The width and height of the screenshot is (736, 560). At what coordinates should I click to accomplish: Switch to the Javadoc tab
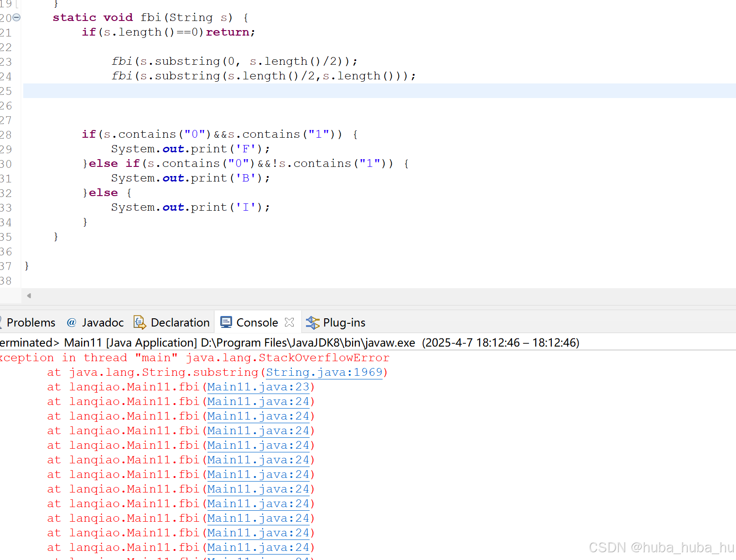coord(102,322)
